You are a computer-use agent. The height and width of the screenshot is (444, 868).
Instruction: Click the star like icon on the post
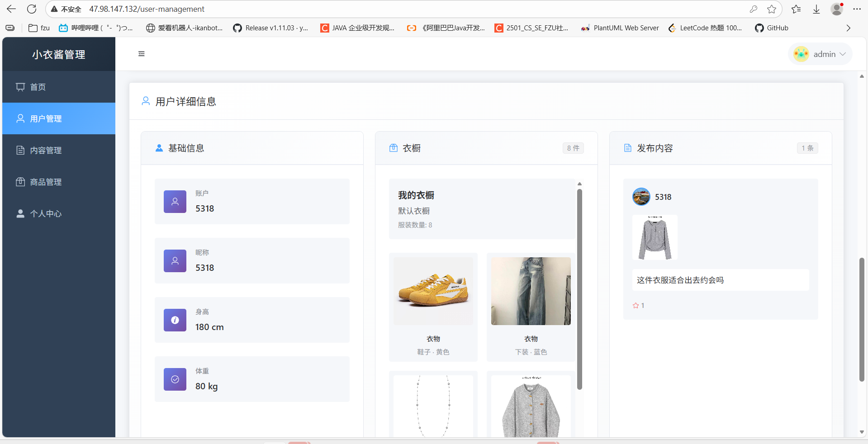(636, 306)
